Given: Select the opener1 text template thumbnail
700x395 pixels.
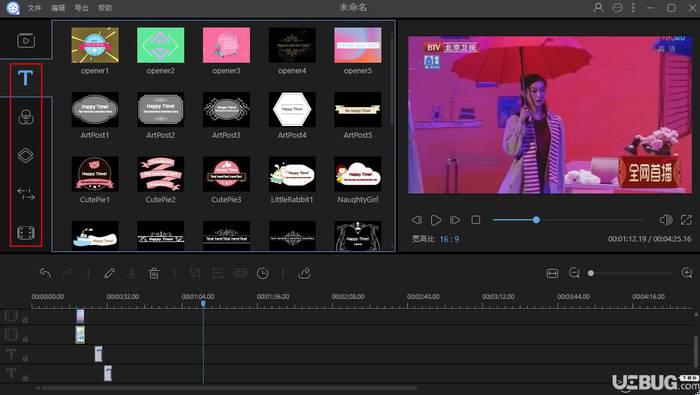Looking at the screenshot, I should (95, 45).
